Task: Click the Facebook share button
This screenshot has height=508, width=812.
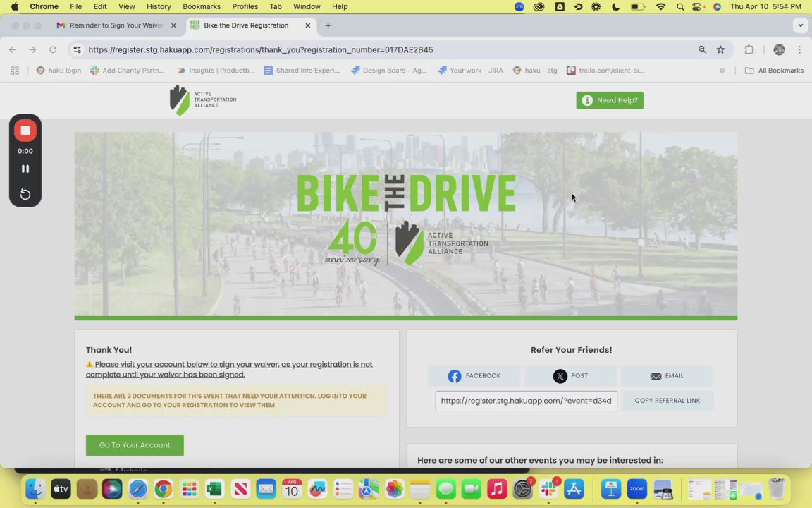Action: coord(474,376)
